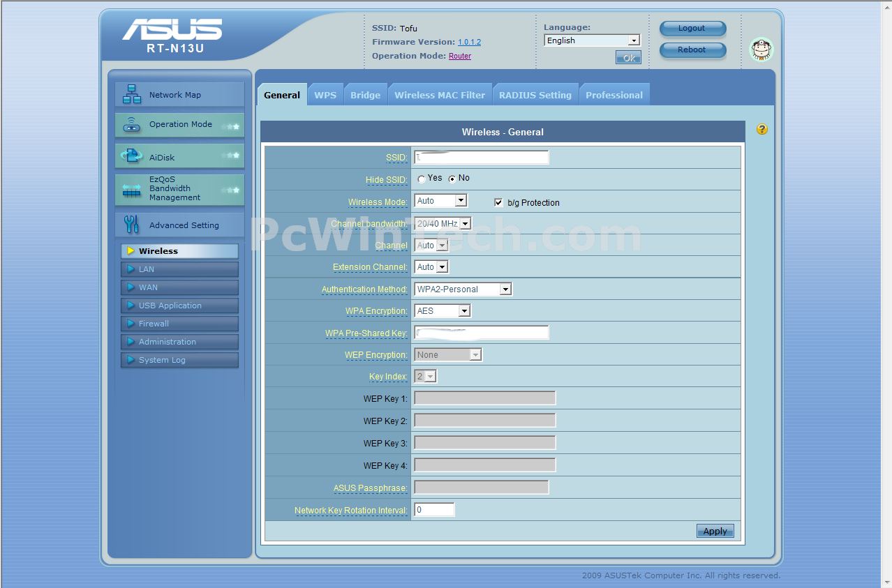This screenshot has height=588, width=892.
Task: Open the Advanced Setting menu item
Action: point(179,225)
